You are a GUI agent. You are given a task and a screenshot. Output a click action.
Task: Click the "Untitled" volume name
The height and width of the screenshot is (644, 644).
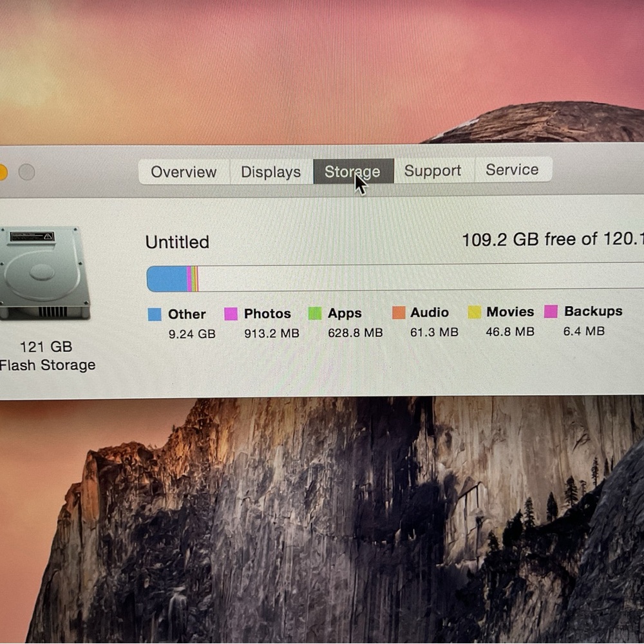[177, 242]
